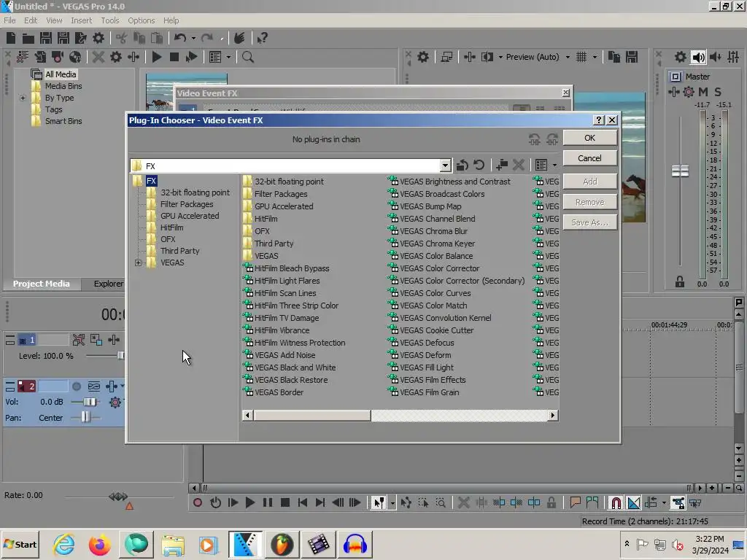The image size is (747, 560).
Task: Toggle Loop Playback in transport bar
Action: [x=215, y=502]
